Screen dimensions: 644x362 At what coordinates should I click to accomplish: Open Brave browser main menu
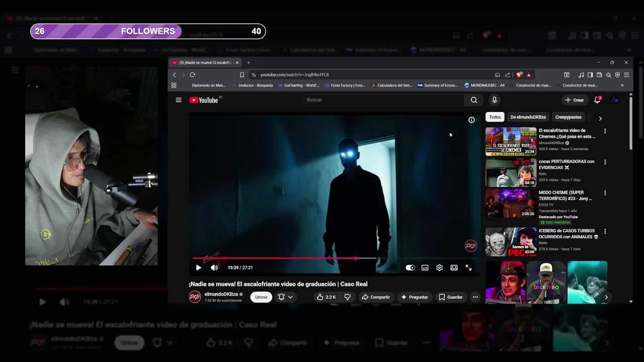[626, 75]
